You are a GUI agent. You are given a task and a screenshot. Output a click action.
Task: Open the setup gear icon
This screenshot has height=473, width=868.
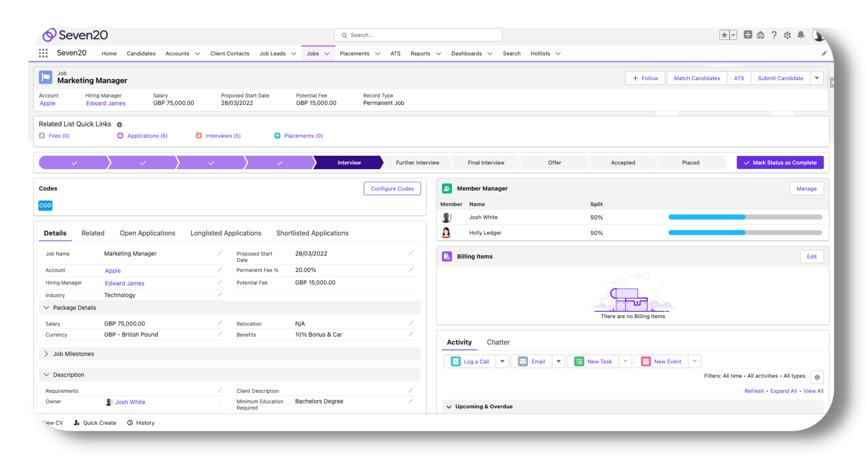pos(787,35)
